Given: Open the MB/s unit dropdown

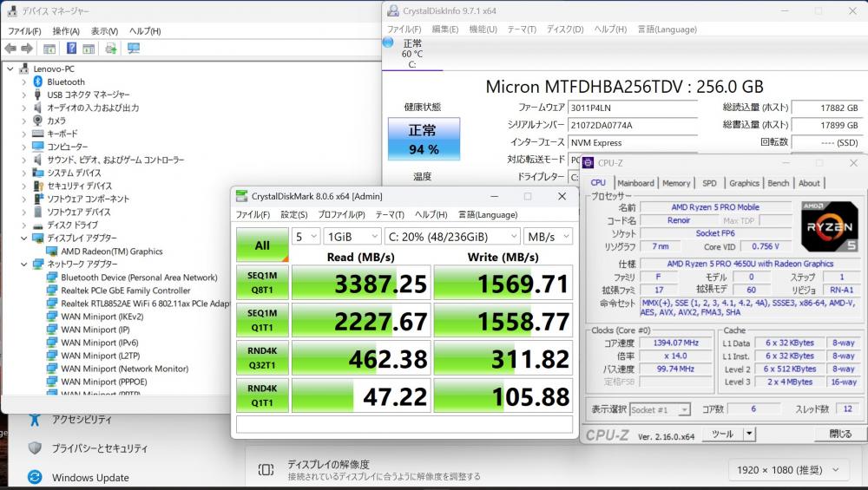Looking at the screenshot, I should click(x=548, y=236).
